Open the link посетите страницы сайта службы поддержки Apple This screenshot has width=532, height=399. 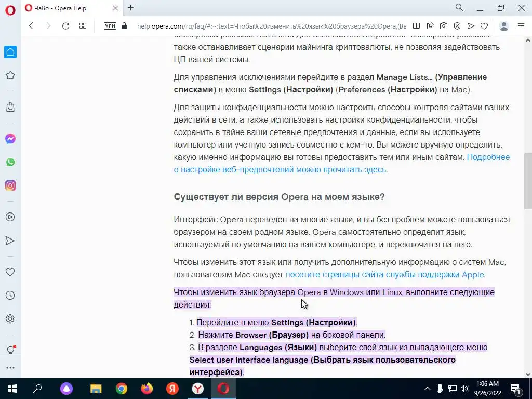click(x=385, y=274)
